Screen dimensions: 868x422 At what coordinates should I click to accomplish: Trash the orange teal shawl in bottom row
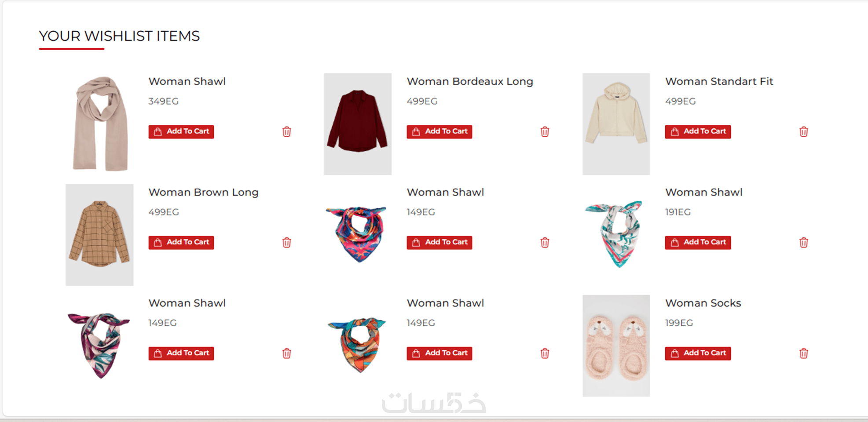click(x=545, y=353)
